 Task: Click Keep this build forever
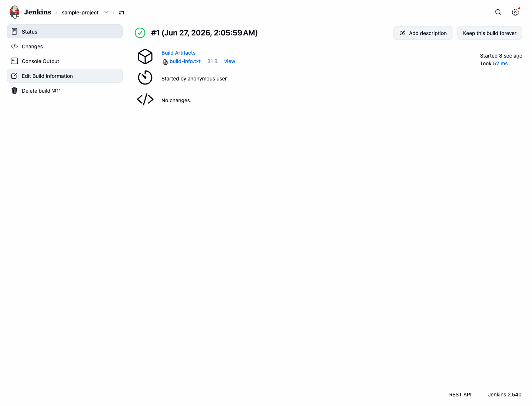click(x=490, y=33)
